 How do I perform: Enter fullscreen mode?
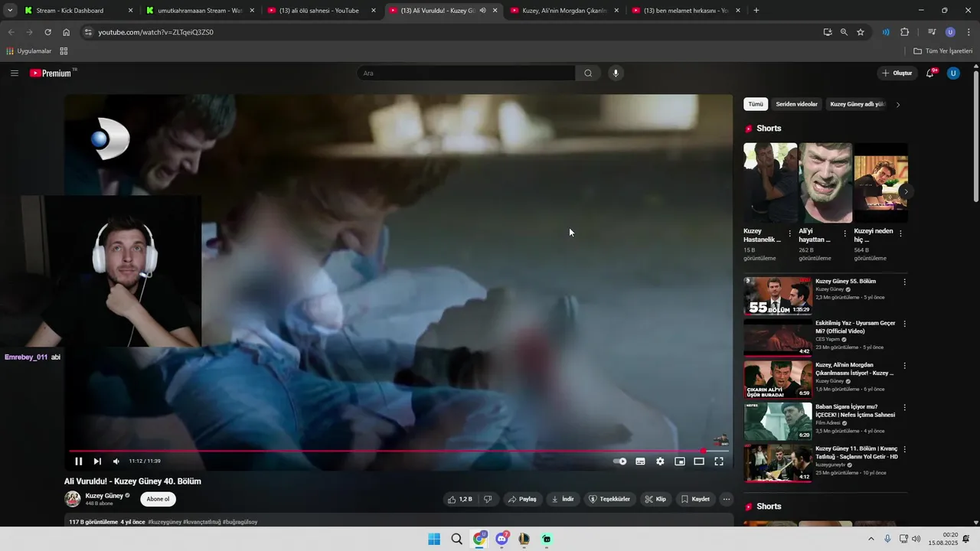coord(719,461)
